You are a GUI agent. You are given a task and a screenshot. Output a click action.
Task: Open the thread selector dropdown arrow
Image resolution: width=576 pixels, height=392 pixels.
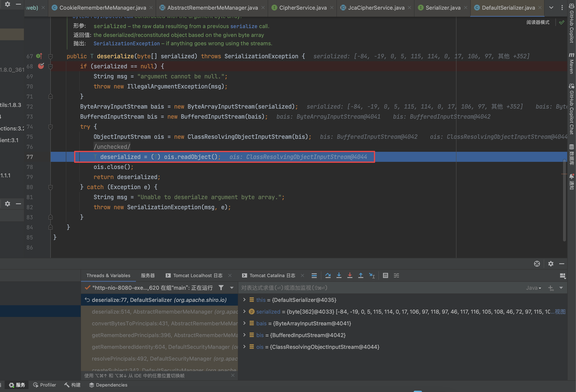[232, 288]
